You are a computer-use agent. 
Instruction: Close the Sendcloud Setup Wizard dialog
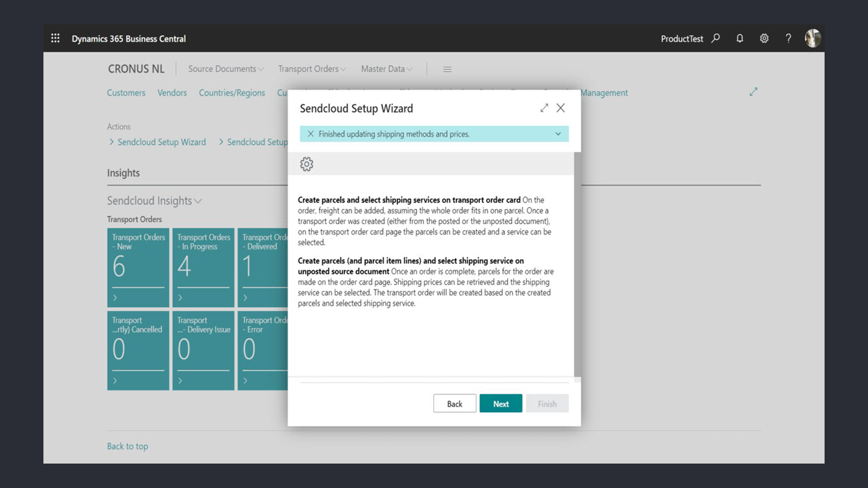click(x=561, y=108)
